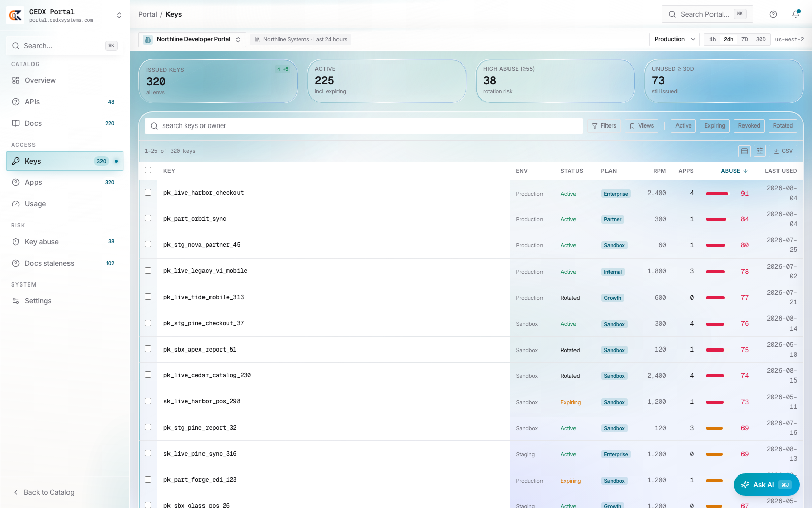Click Back to Catalog link

coord(49,492)
